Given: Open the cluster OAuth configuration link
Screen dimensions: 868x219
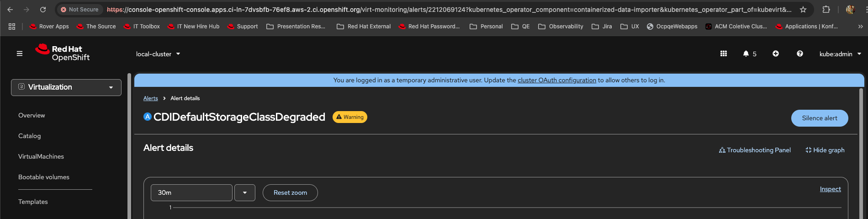Looking at the screenshot, I should pos(557,80).
